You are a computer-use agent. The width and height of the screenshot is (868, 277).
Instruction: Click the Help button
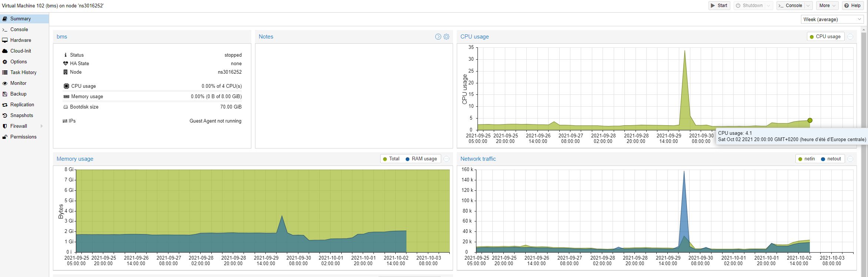point(852,6)
